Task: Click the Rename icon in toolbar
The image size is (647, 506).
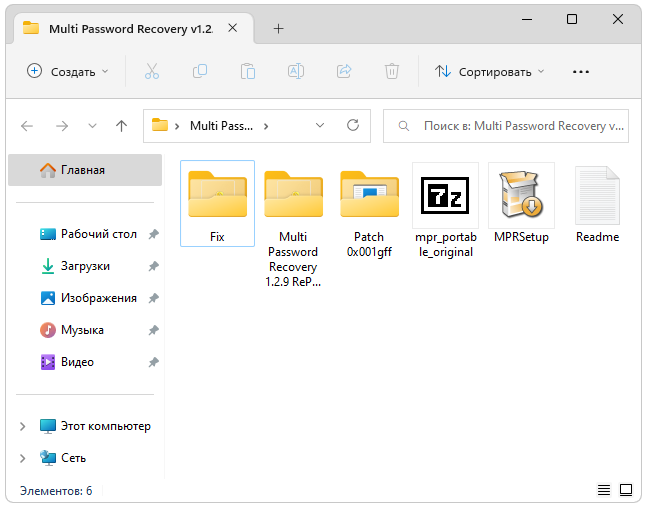Action: [x=296, y=71]
